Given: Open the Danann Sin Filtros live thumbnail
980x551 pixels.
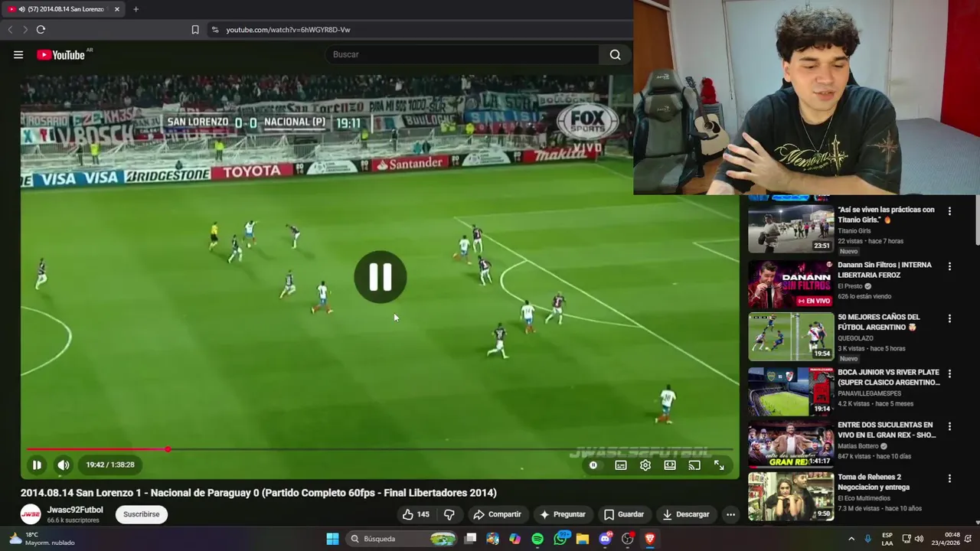Looking at the screenshot, I should pyautogui.click(x=791, y=284).
